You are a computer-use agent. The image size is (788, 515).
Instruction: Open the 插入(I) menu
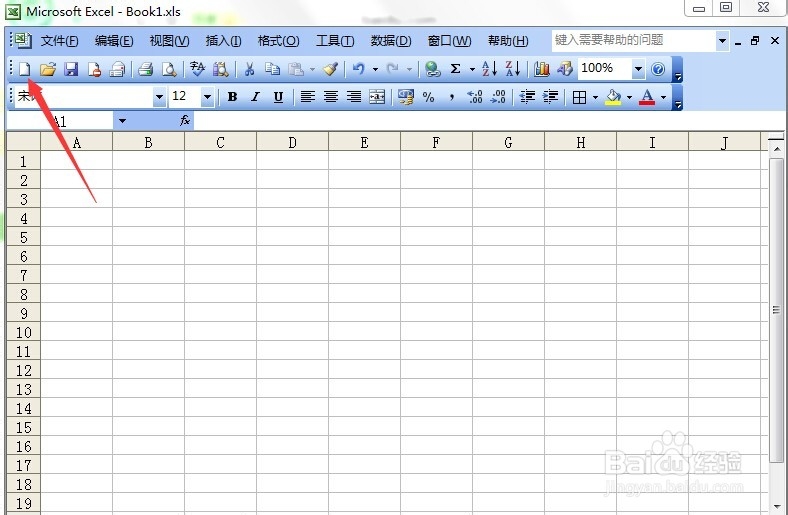click(x=223, y=41)
